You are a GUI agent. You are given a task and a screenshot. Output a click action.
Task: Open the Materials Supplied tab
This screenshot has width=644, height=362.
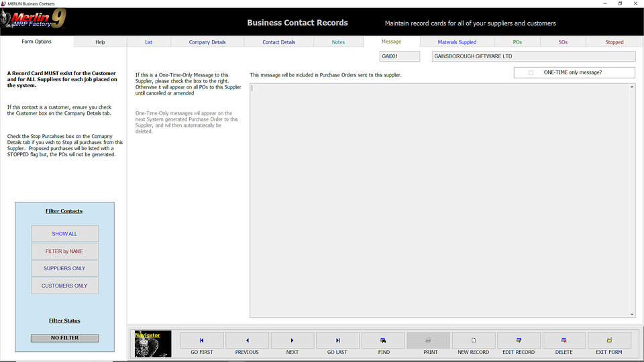point(457,42)
